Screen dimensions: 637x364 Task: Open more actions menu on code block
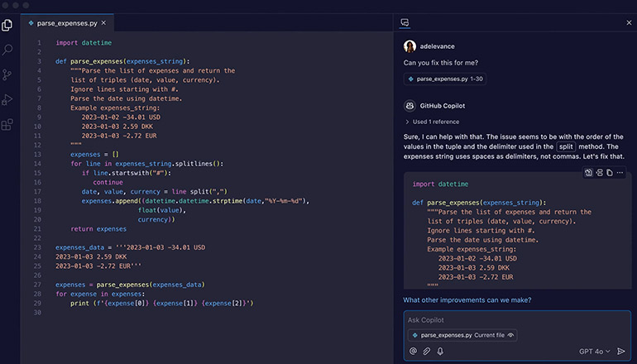coord(620,172)
